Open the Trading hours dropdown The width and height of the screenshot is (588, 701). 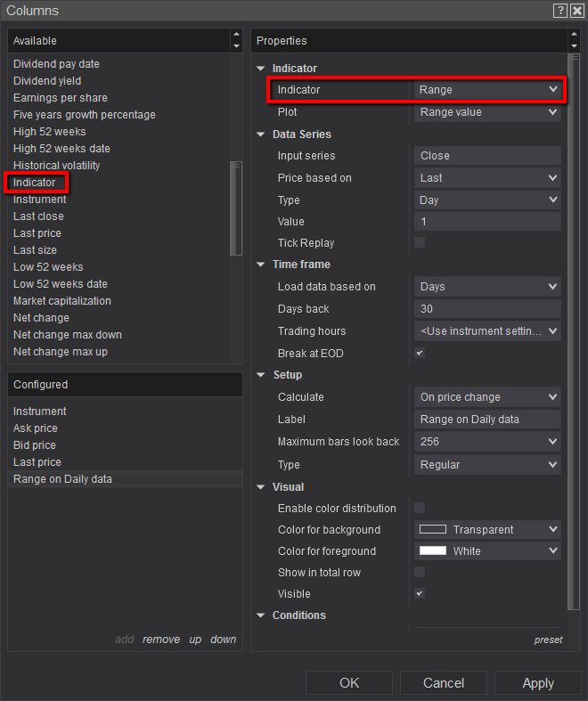pos(487,331)
